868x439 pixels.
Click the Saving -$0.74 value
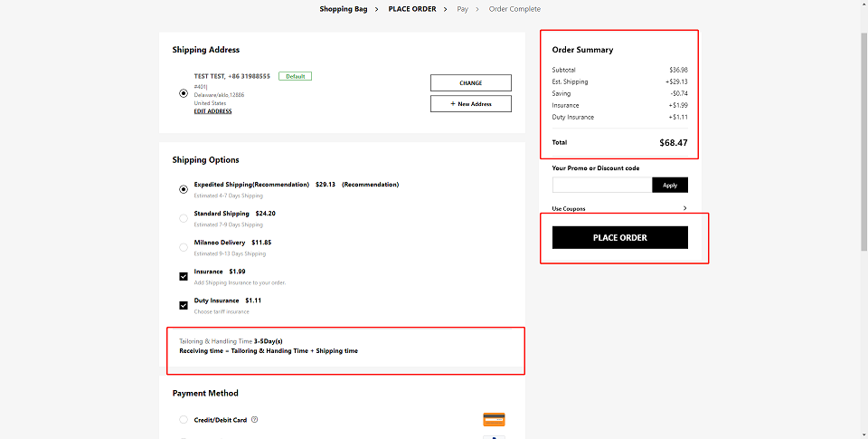679,93
